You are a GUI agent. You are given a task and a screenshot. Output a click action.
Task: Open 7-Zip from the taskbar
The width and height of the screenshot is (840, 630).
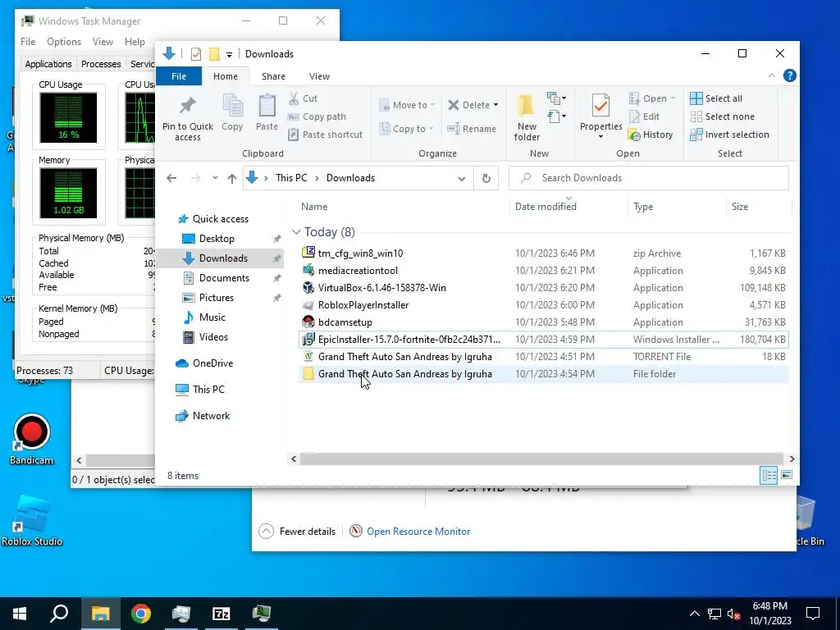[221, 614]
